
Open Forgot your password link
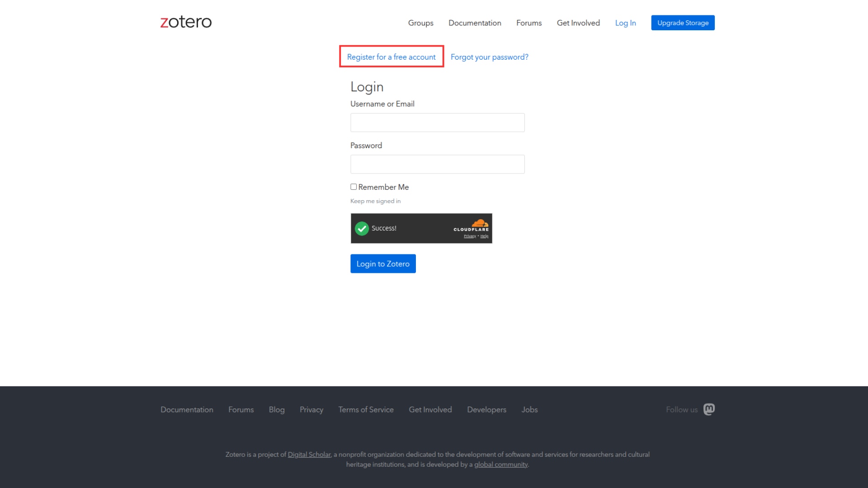(x=489, y=57)
